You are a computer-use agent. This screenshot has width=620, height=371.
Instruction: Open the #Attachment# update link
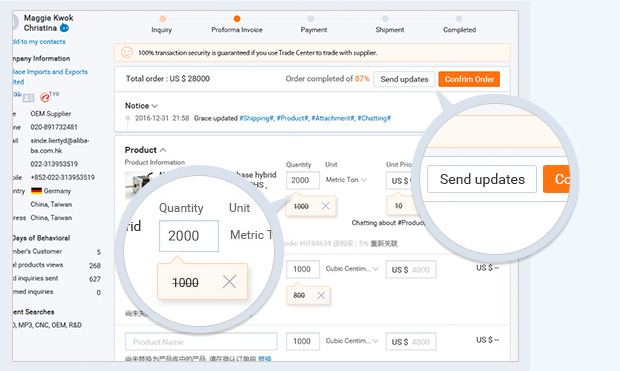coord(333,118)
